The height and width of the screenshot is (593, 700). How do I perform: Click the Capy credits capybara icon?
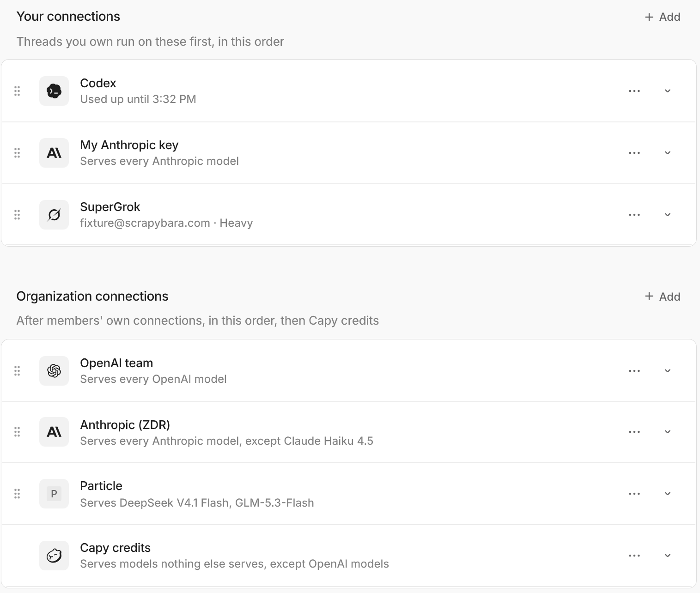[x=54, y=556]
